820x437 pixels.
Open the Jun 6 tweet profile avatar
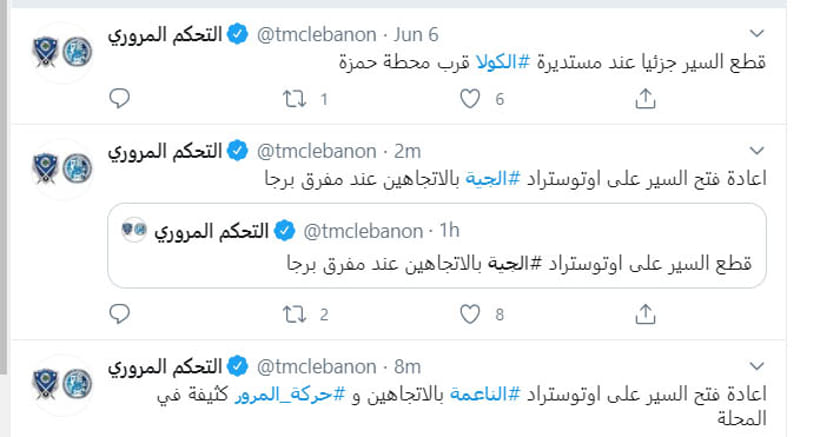click(62, 52)
